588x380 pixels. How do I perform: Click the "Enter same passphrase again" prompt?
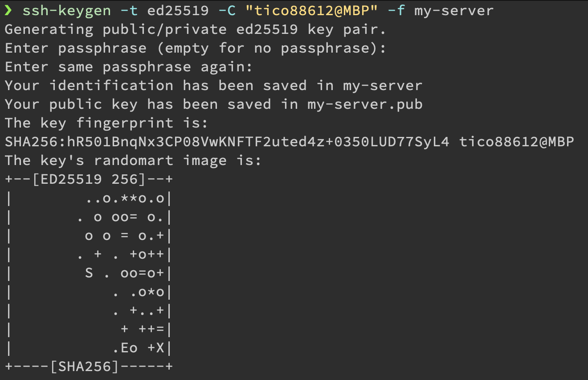[129, 67]
